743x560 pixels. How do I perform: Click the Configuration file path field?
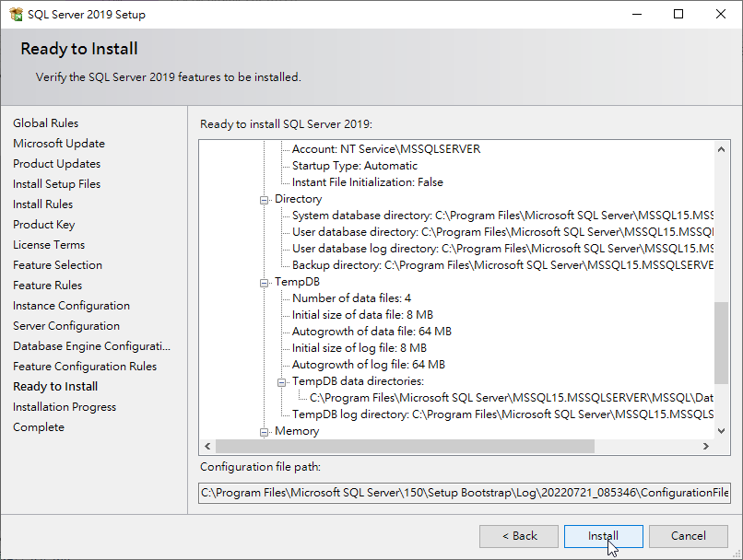[x=465, y=493]
